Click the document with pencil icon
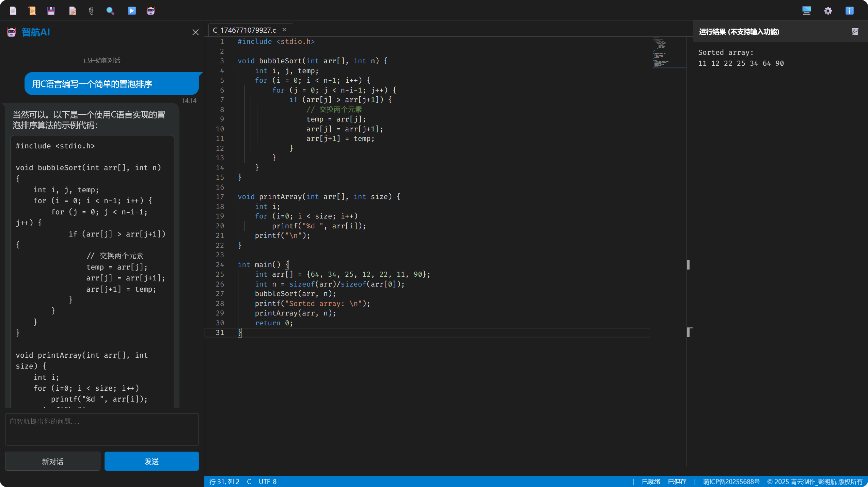The height and width of the screenshot is (487, 868). (x=73, y=11)
